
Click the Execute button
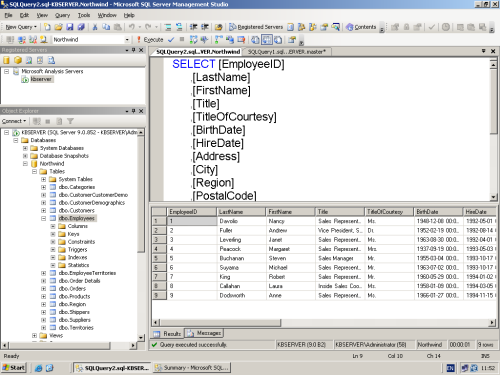(150, 40)
